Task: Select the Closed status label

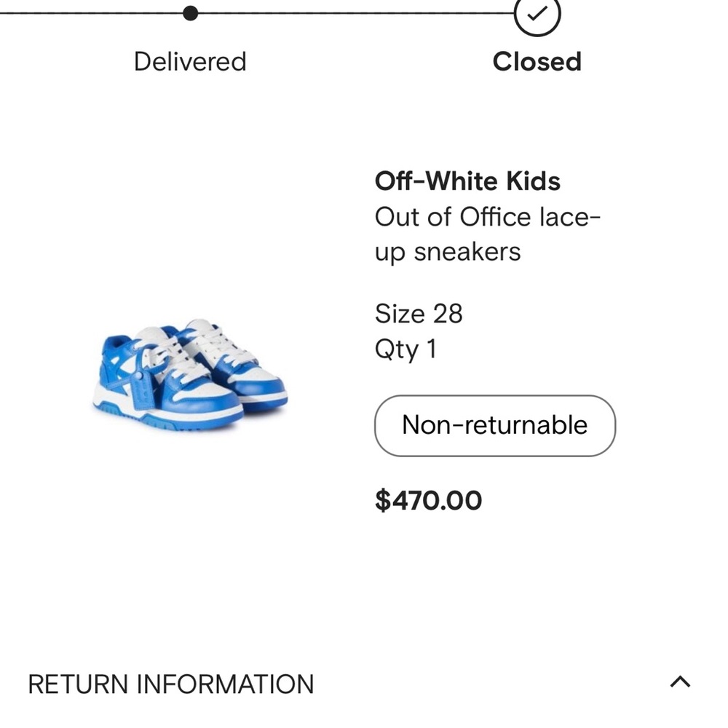Action: pos(537,62)
